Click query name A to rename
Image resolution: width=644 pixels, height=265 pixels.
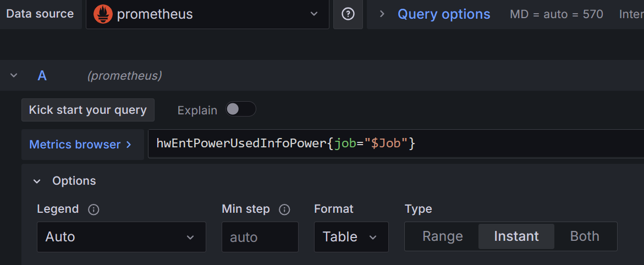coord(42,76)
